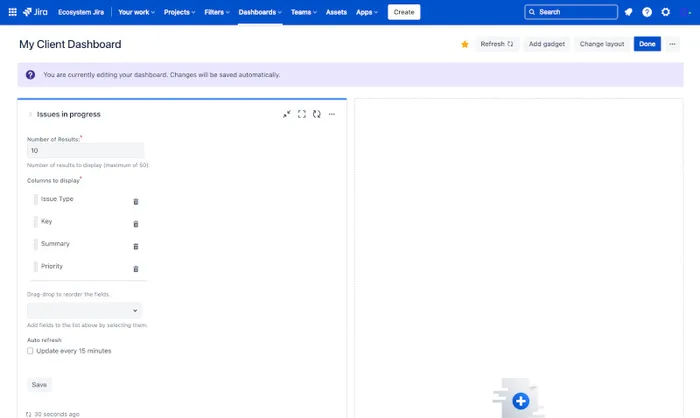This screenshot has height=418, width=700.
Task: Open the Dashboards menu
Action: coord(261,12)
